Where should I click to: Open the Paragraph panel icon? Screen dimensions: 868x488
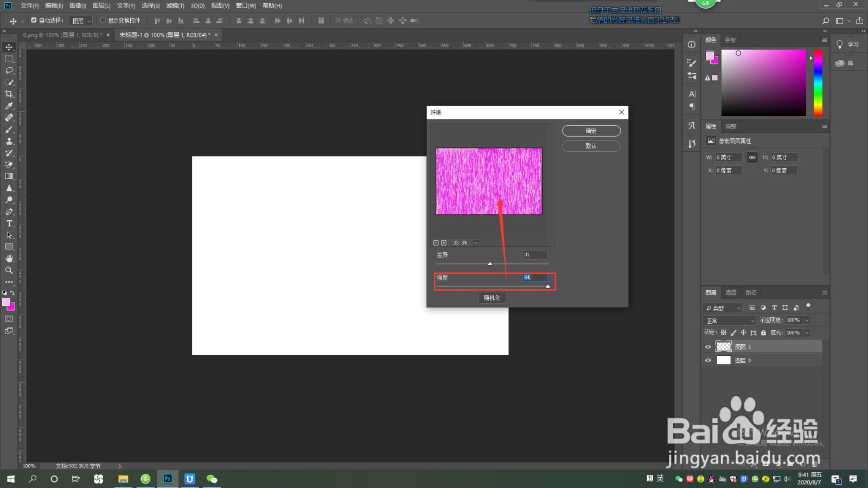(x=692, y=107)
